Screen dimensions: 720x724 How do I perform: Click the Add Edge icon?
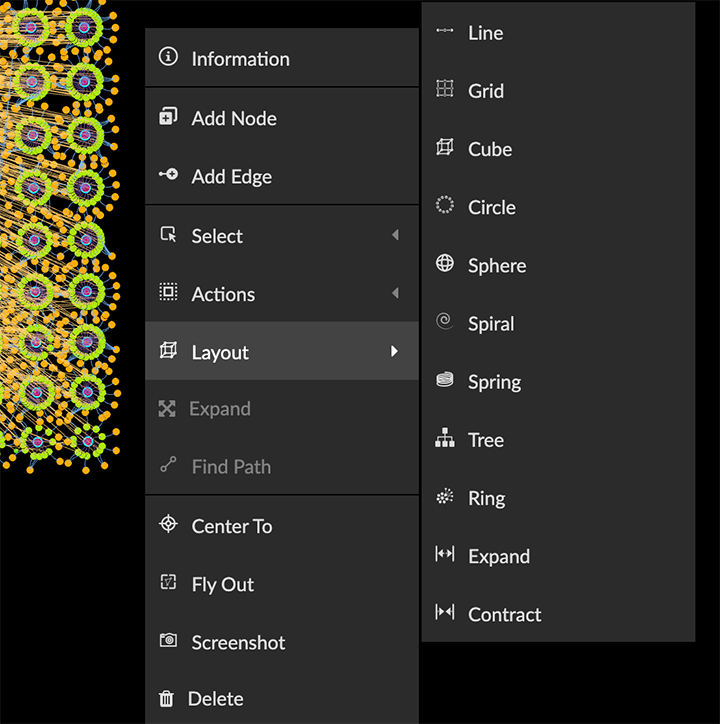(168, 176)
